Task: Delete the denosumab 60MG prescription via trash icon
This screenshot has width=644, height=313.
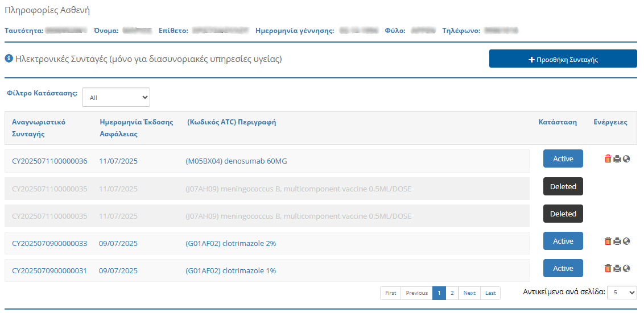Action: pos(608,159)
